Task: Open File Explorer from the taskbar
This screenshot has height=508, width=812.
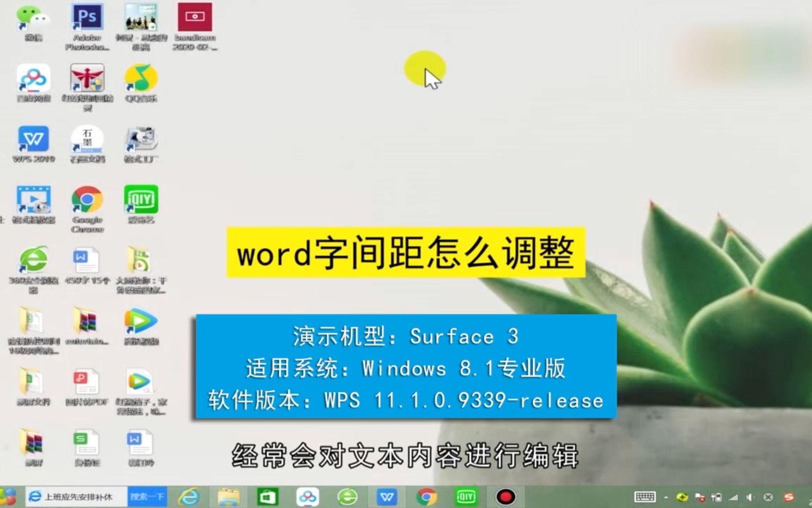Action: [x=229, y=496]
